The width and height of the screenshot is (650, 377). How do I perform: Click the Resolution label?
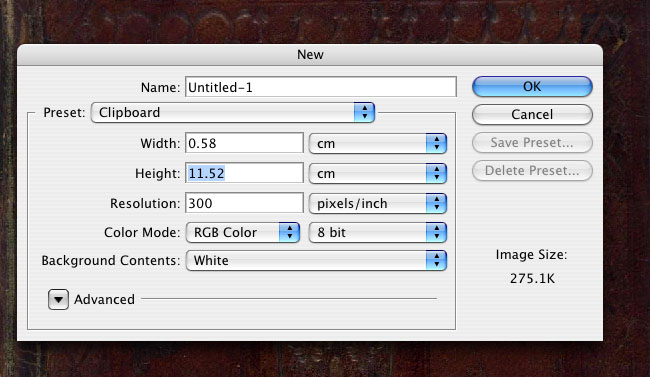(145, 203)
